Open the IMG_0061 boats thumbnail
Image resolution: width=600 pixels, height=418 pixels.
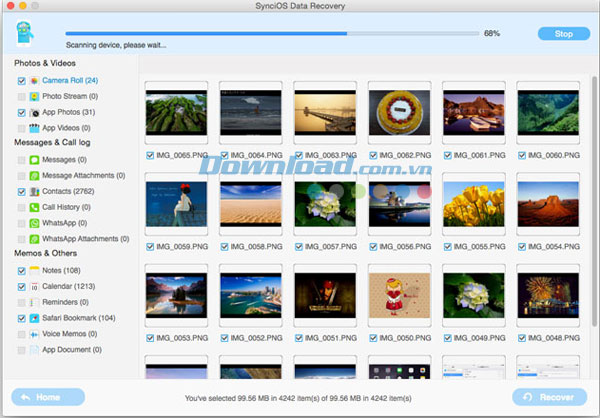[x=474, y=113]
